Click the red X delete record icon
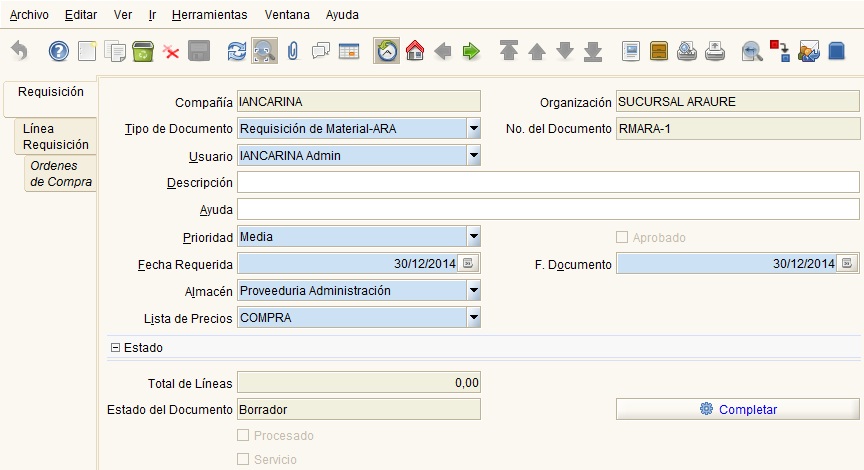 click(x=171, y=52)
